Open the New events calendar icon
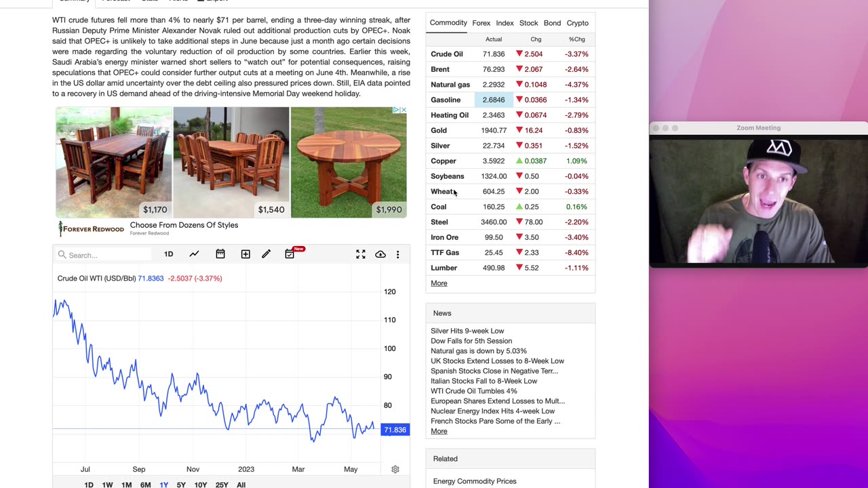 coord(290,254)
